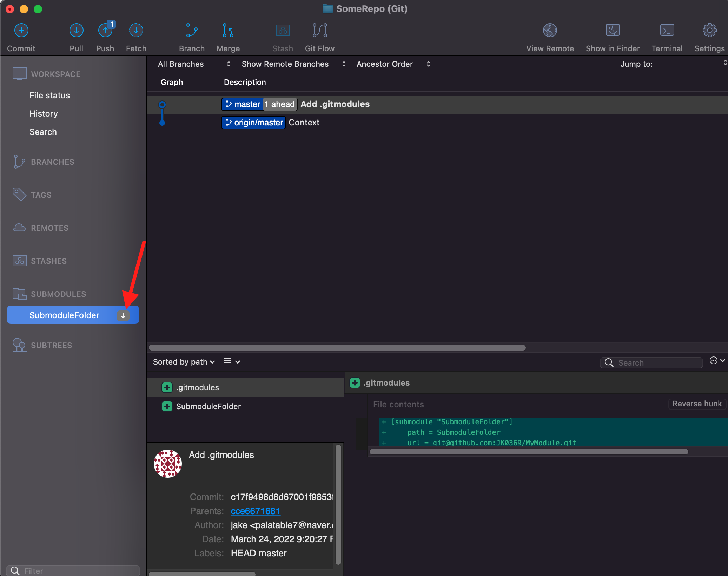Open the Show Remote Branches dropdown
The height and width of the screenshot is (576, 728).
pyautogui.click(x=293, y=64)
